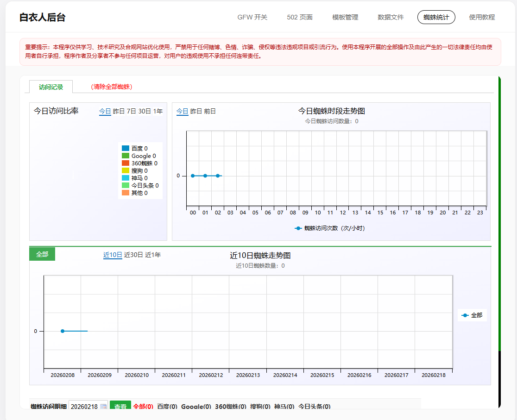Click the 百度 blue legend swatch
The image size is (517, 420).
pos(125,149)
